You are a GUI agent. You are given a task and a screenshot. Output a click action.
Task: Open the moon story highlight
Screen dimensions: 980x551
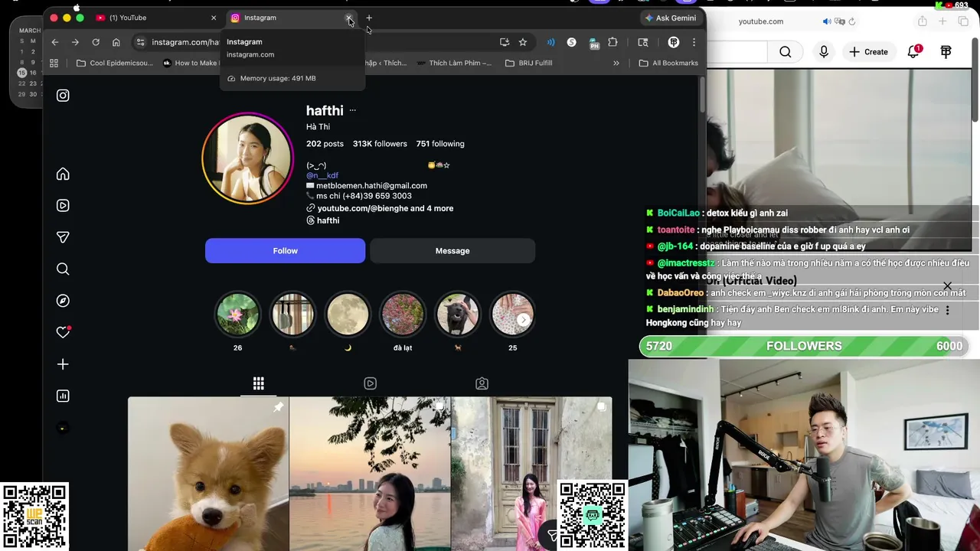[348, 315]
